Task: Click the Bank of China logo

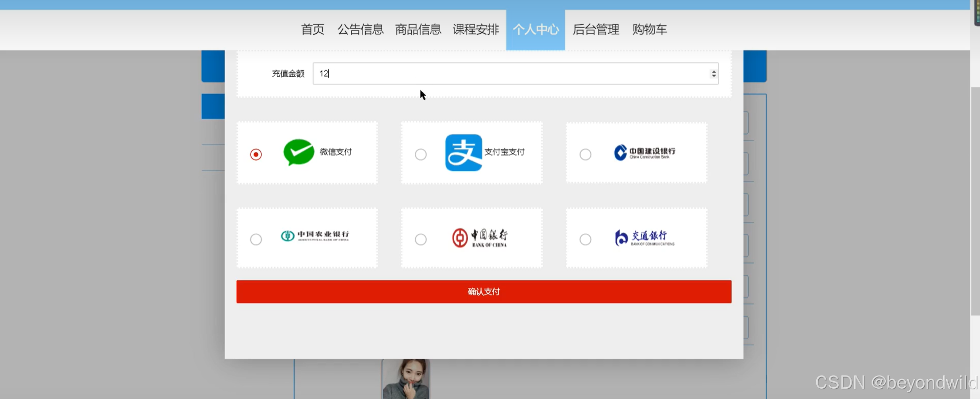Action: click(x=480, y=238)
